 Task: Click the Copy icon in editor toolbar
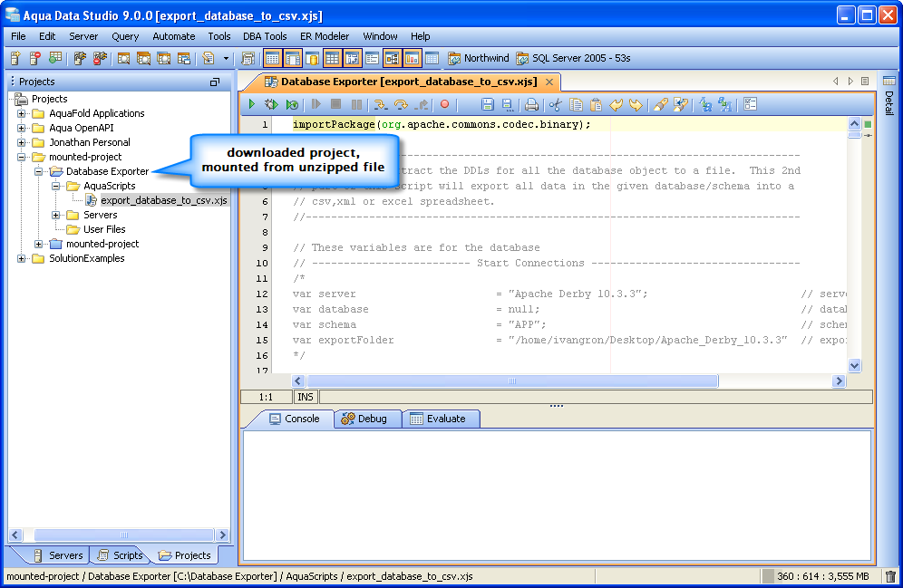[576, 104]
